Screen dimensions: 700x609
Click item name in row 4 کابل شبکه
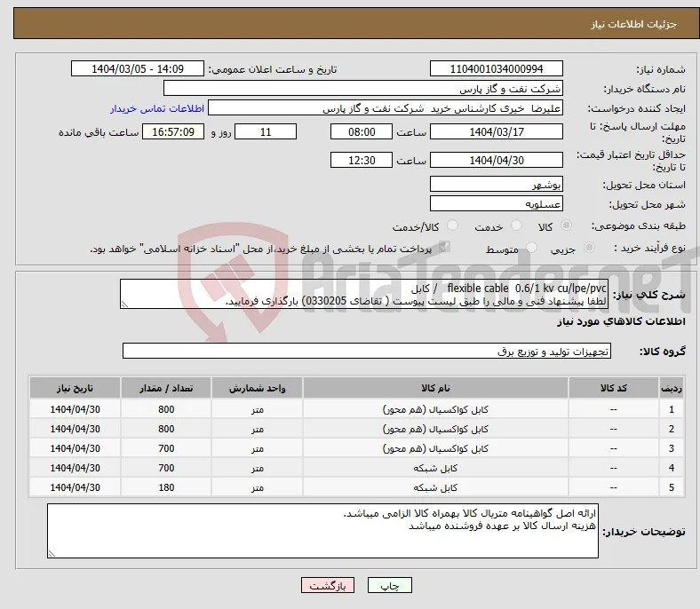[435, 468]
